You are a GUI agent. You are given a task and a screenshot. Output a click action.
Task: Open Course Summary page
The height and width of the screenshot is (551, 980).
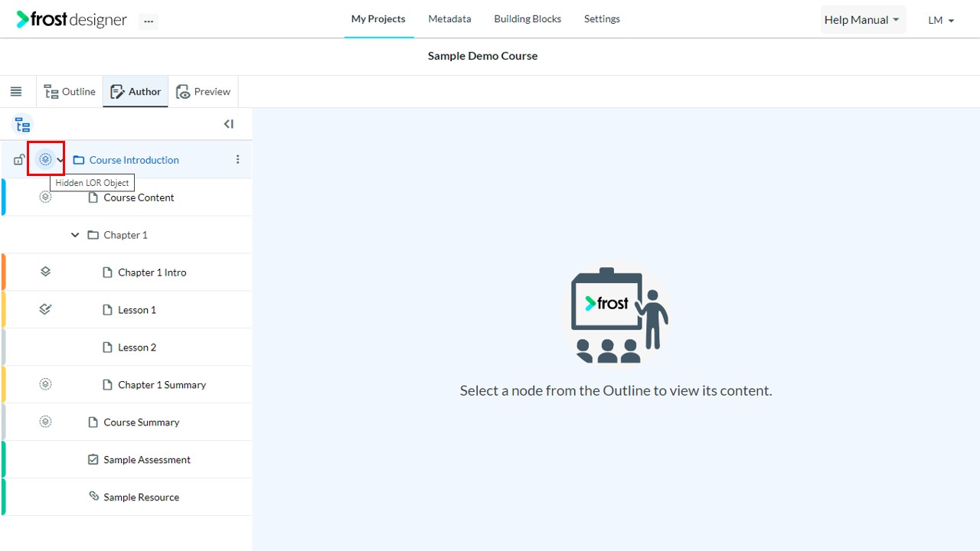click(142, 422)
